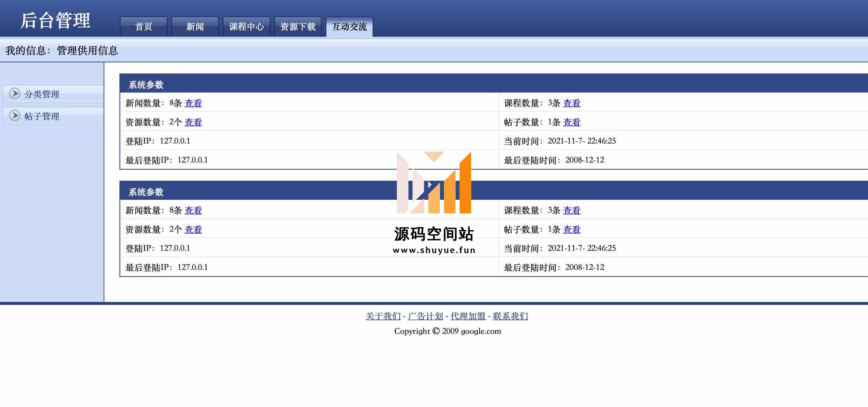868x407 pixels.
Task: Click 最后登陆IP: 127.0.0.1 in second panel
Action: [166, 267]
